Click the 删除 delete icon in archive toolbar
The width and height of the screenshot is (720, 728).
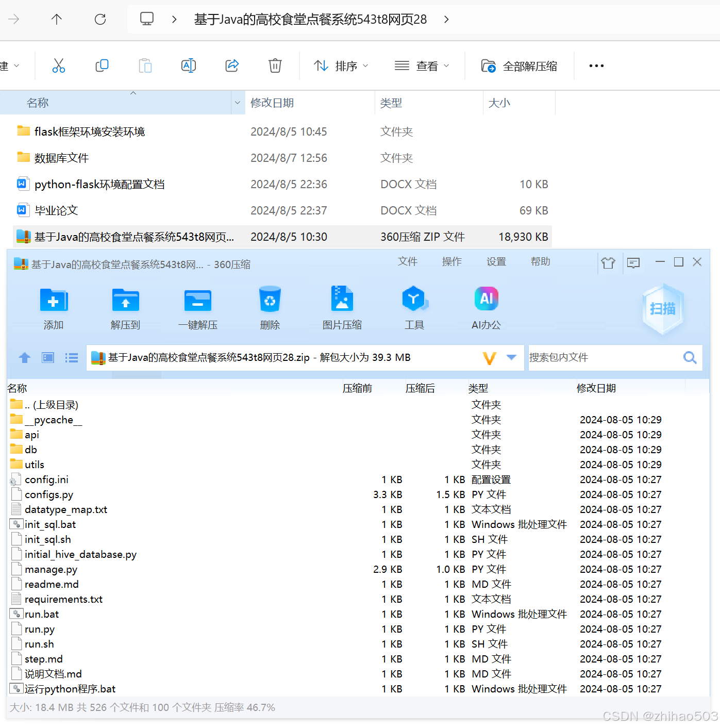click(270, 308)
